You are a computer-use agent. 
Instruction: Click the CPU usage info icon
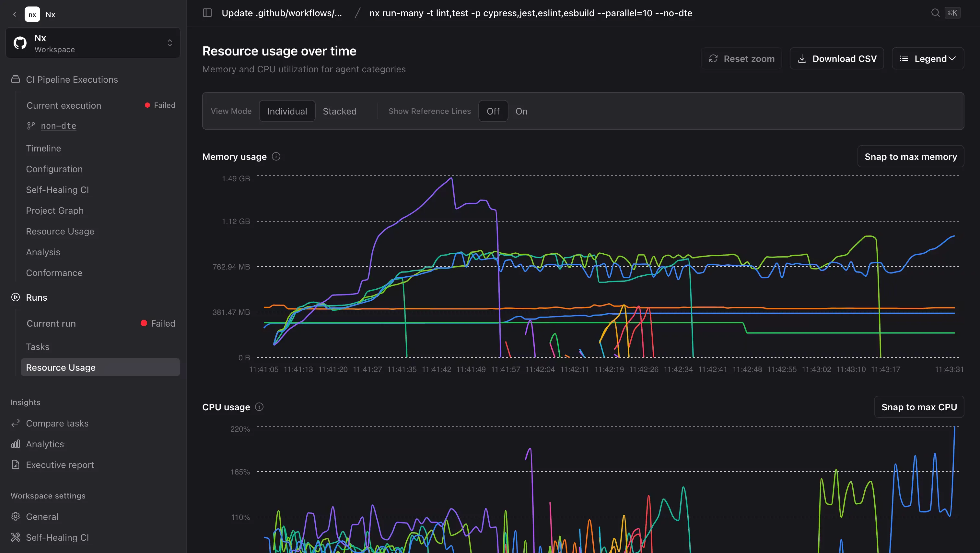259,407
